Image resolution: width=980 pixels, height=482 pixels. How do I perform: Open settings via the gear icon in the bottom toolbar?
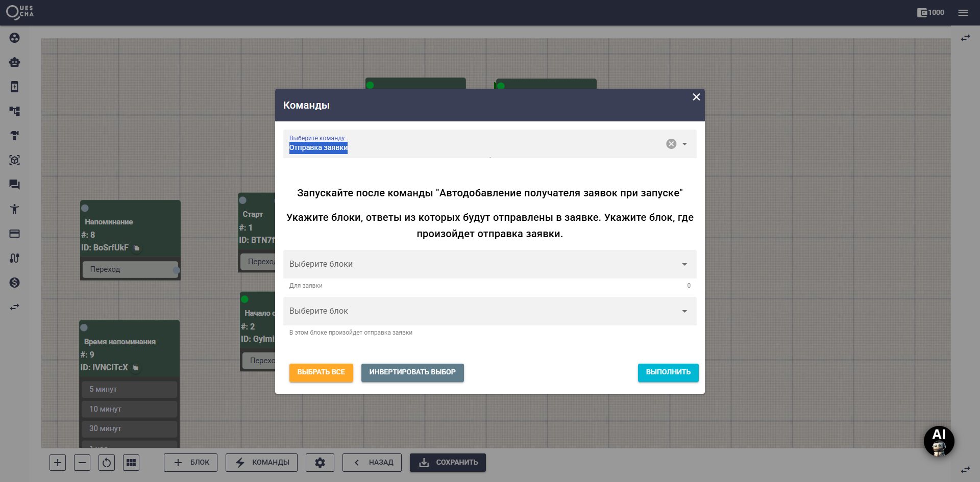click(x=320, y=463)
